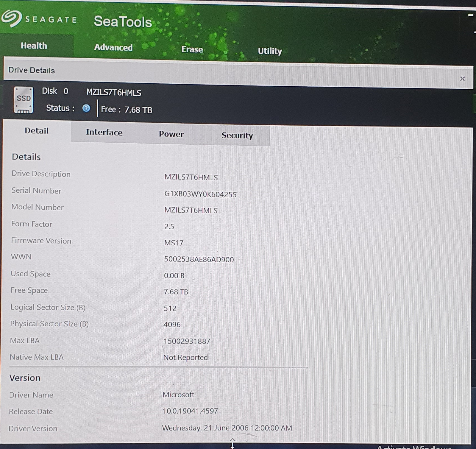
Task: Minimize the SeaTools window
Action: pyautogui.click(x=470, y=15)
